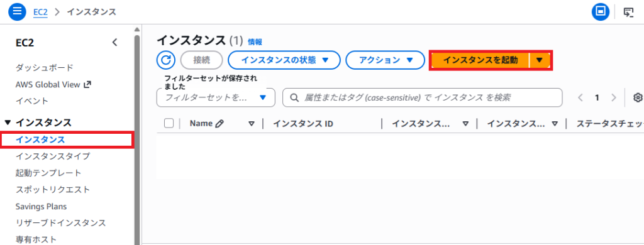This screenshot has width=644, height=245.
Task: Click the blue square panel icon in header
Action: point(601,11)
